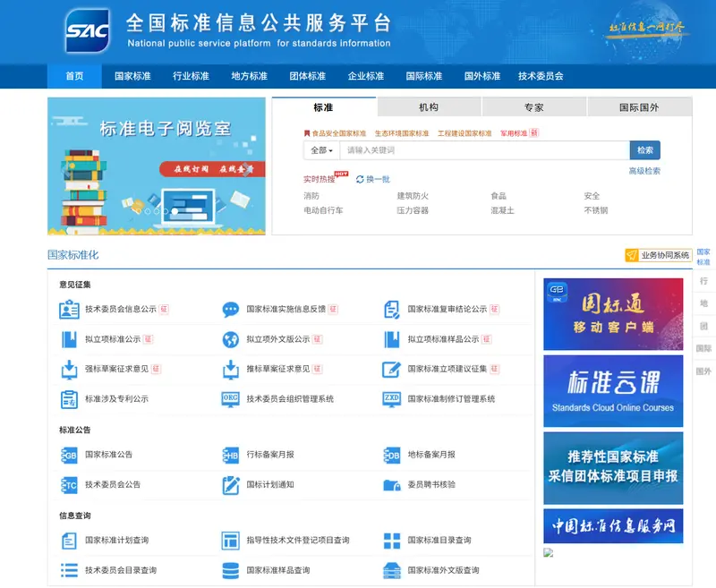Click the 业务协同系统 button
This screenshot has width=716, height=588.
pos(659,255)
